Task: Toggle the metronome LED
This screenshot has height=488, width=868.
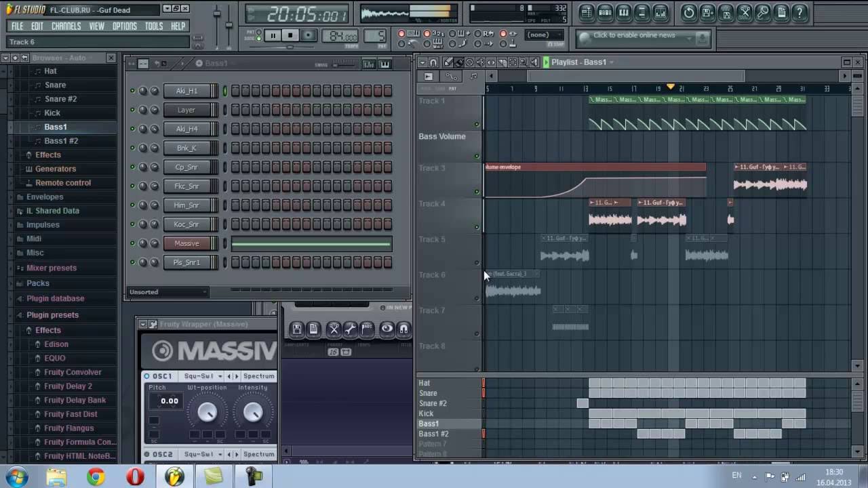Action: pyautogui.click(x=401, y=43)
